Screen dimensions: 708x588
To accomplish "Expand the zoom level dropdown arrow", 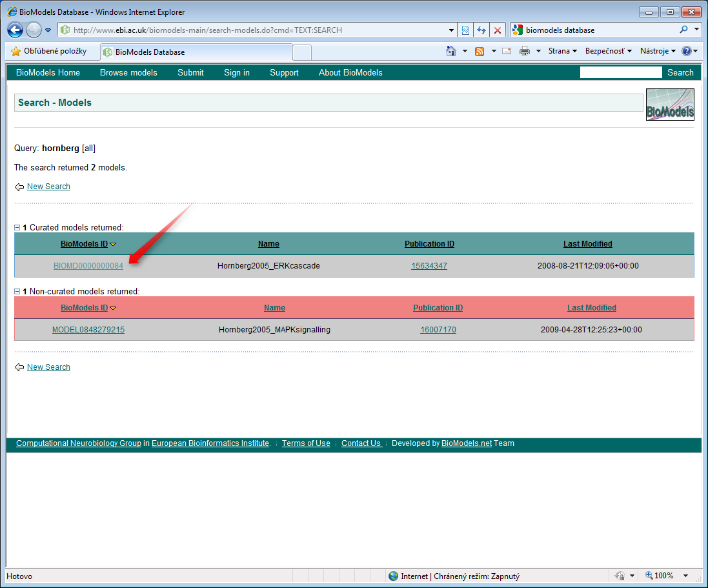I will (686, 576).
